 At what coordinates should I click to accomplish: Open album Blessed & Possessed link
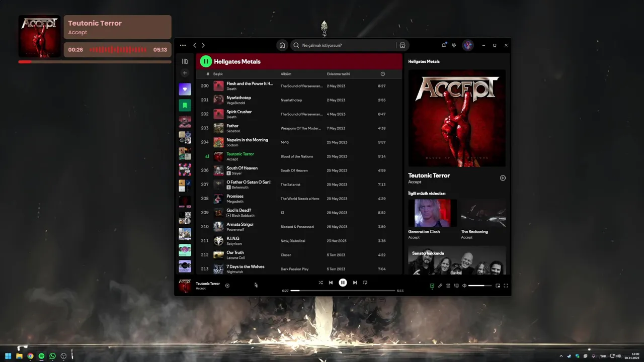(x=297, y=227)
